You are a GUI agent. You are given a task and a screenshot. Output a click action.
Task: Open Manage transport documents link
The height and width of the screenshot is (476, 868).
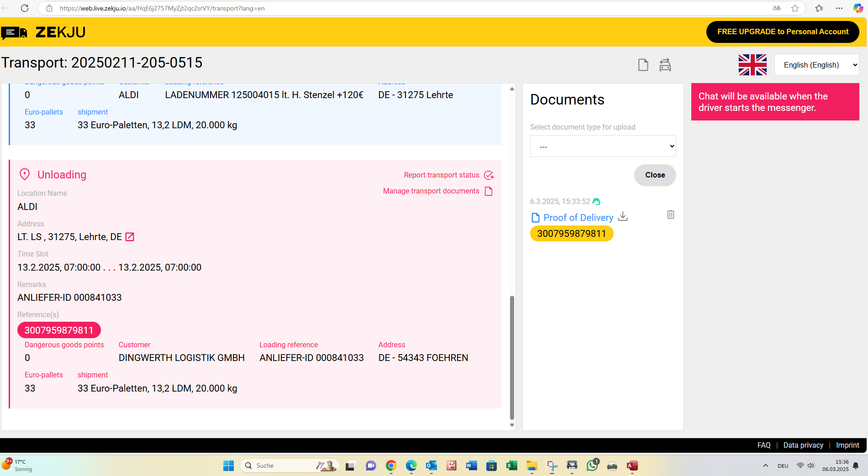pyautogui.click(x=431, y=191)
